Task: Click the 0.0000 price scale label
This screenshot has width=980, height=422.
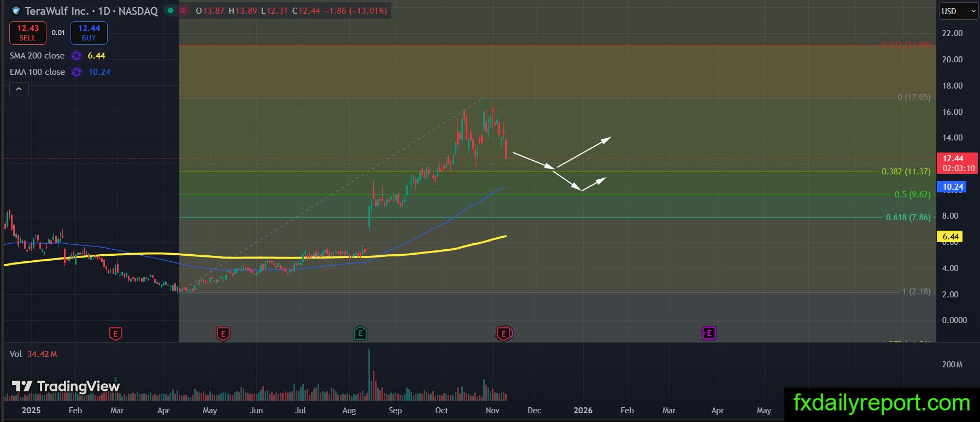Action: tap(954, 320)
